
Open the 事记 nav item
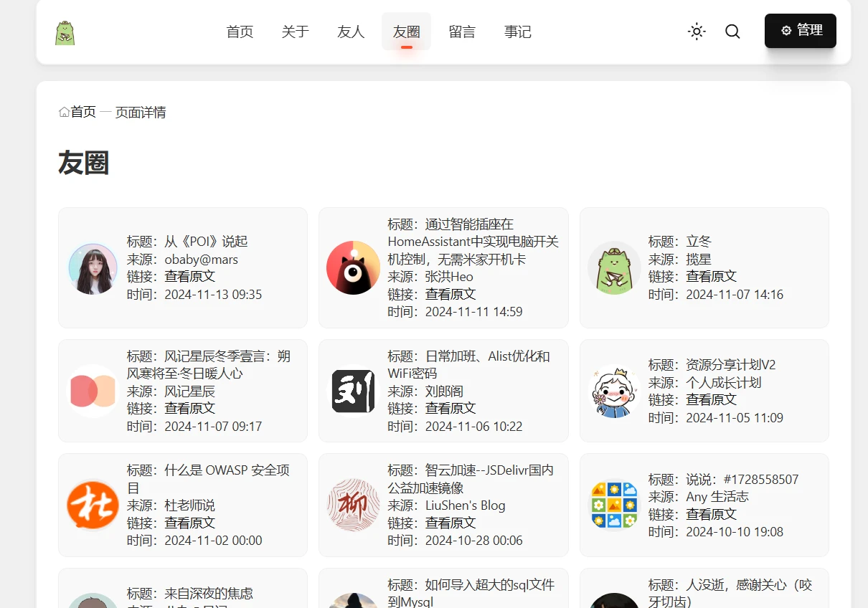coord(517,32)
